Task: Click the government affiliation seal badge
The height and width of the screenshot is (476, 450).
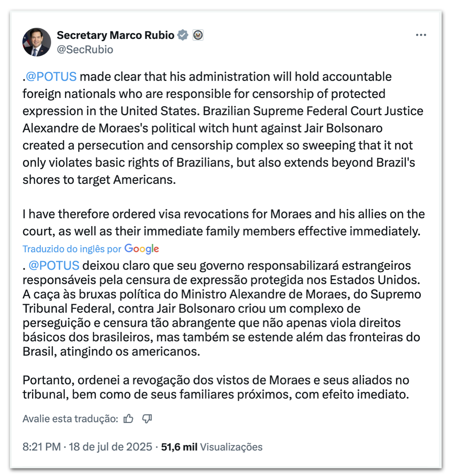Action: point(198,35)
